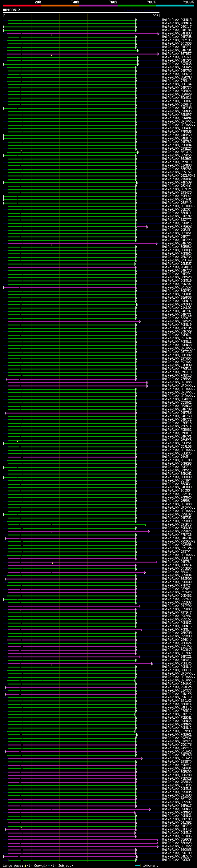
Task: Click the hit label UniRef100_B8AMF4
Action: pos(177,704)
